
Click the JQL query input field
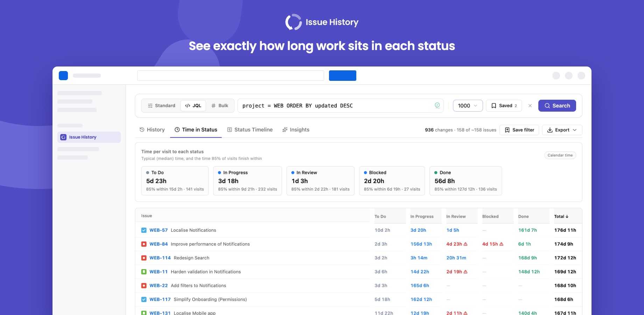coord(340,106)
